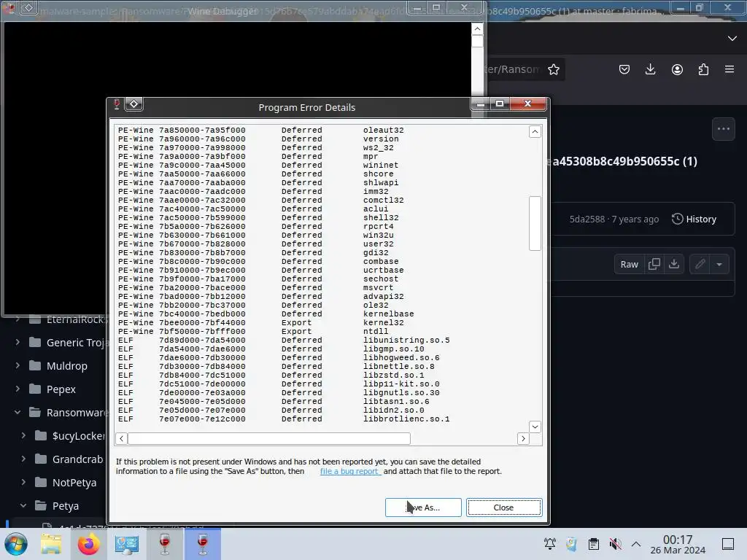The width and height of the screenshot is (747, 560).
Task: Click the Program Error Details sticky toggle icon
Action: click(x=134, y=104)
